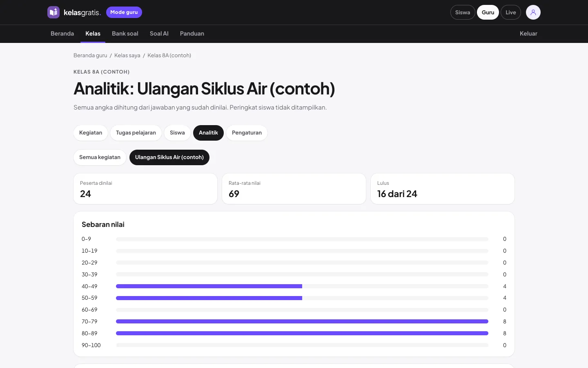Select the Tugas pelajaran tab

(136, 133)
